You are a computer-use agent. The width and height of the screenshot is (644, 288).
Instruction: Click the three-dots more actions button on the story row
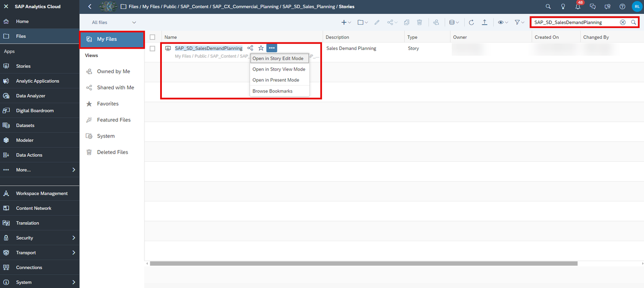coord(272,48)
